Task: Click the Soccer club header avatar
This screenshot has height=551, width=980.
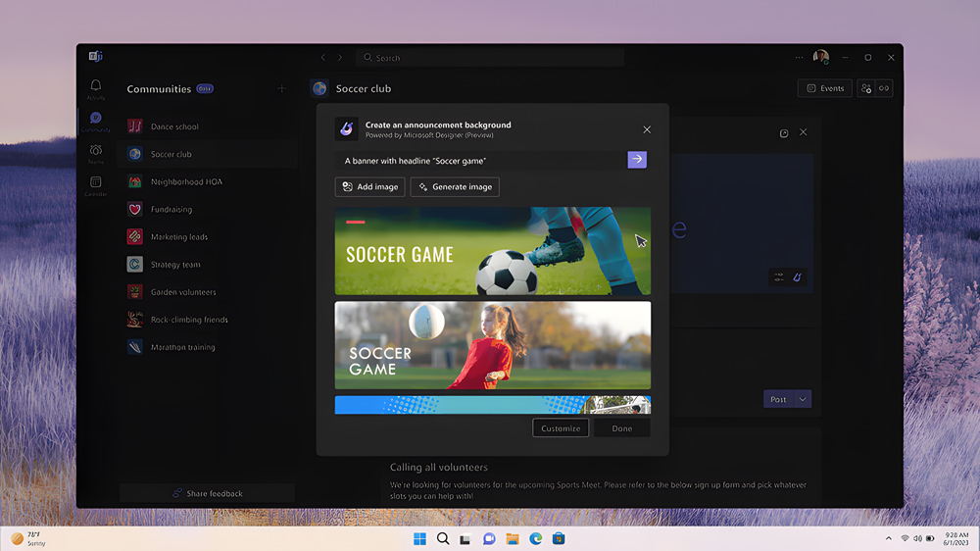Action: click(x=319, y=88)
